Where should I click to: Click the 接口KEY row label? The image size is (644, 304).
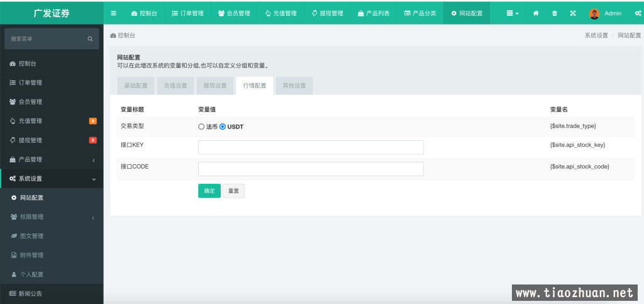pos(132,145)
